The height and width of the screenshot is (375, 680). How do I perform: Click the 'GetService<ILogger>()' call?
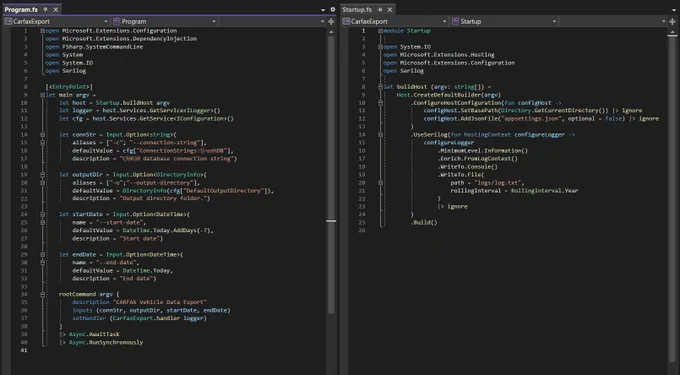(181, 111)
